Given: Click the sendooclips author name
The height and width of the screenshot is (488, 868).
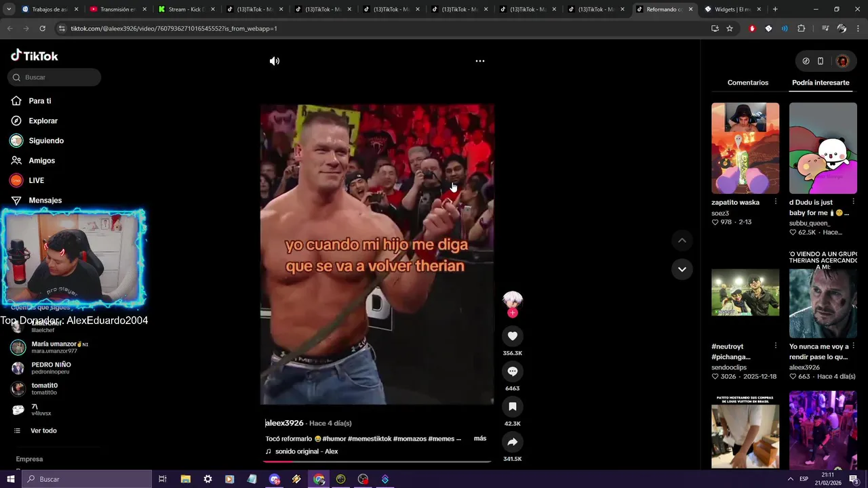Looking at the screenshot, I should pyautogui.click(x=729, y=367).
